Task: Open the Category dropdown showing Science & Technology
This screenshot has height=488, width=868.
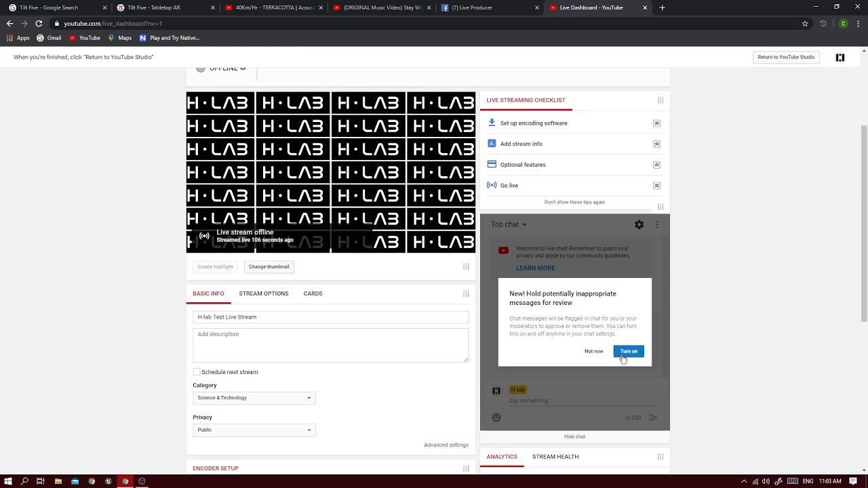Action: pos(254,398)
